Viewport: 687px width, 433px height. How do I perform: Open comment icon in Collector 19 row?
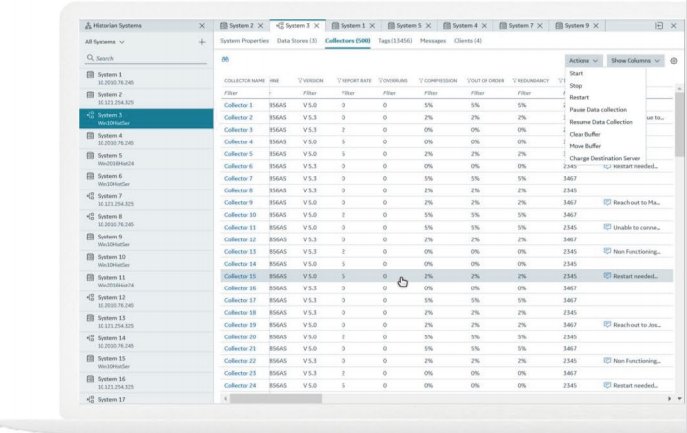click(607, 324)
